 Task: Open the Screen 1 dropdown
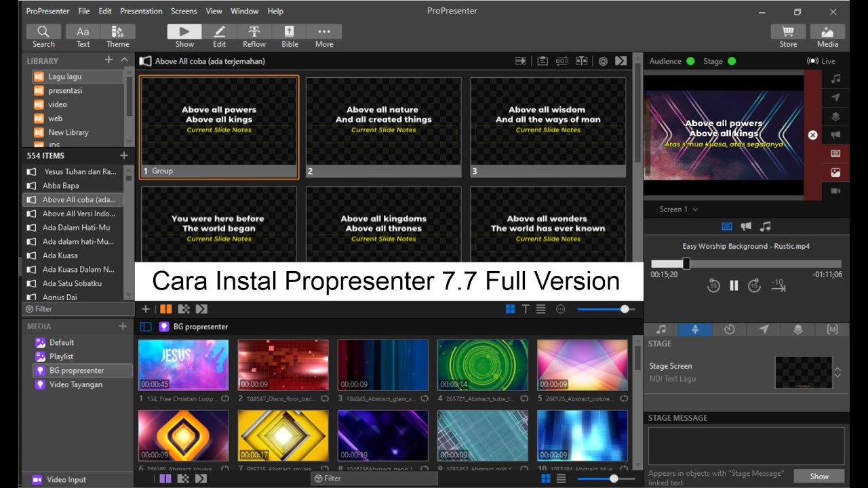[678, 209]
